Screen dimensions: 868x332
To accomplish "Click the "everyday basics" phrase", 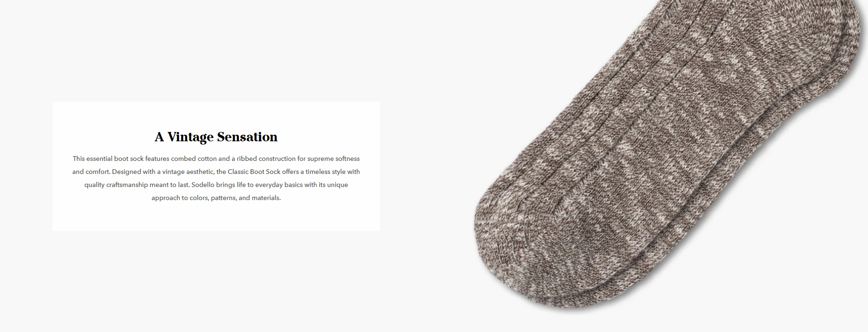I will pyautogui.click(x=279, y=185).
